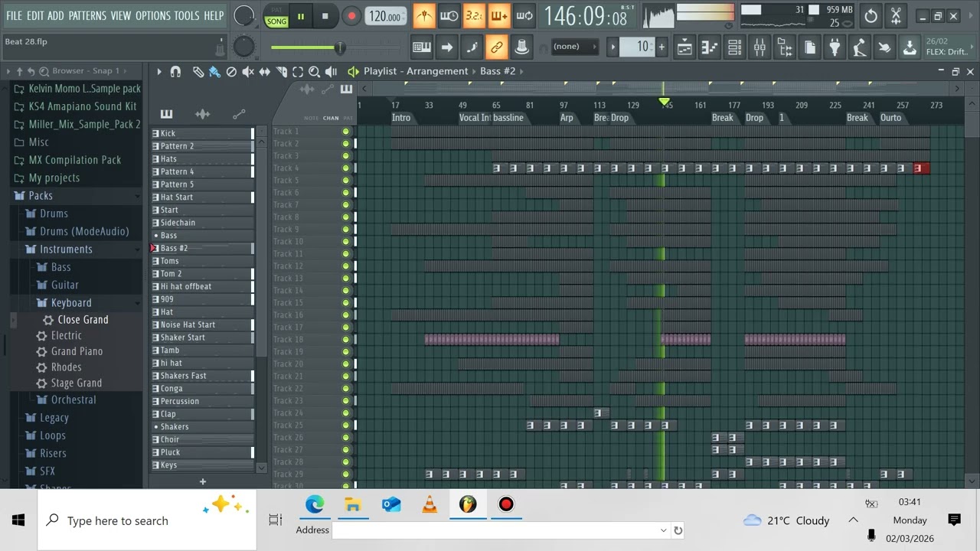Pause playback with the pause button
980x551 pixels.
click(301, 16)
